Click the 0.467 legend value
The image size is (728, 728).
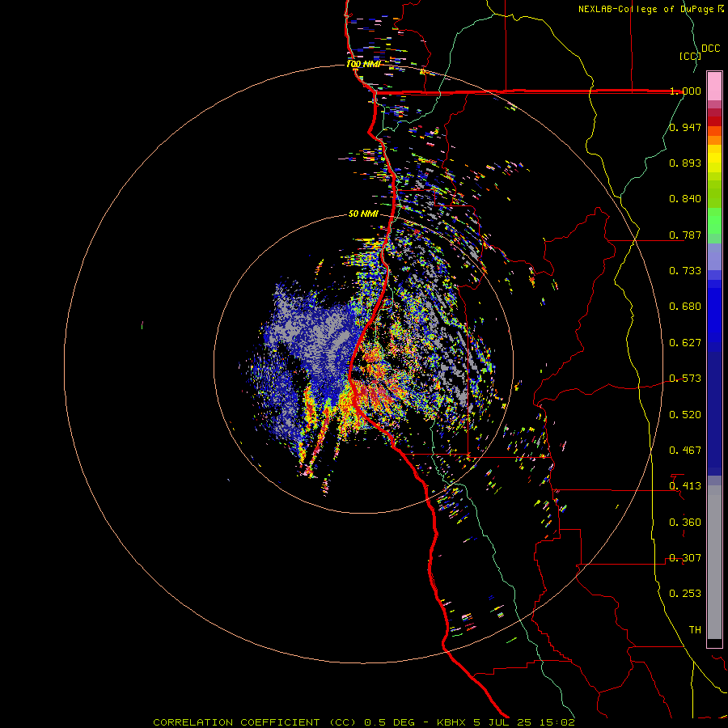click(685, 451)
